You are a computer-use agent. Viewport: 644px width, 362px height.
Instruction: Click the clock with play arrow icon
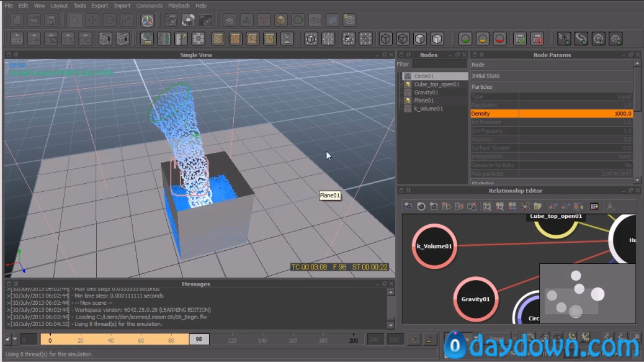pyautogui.click(x=599, y=39)
